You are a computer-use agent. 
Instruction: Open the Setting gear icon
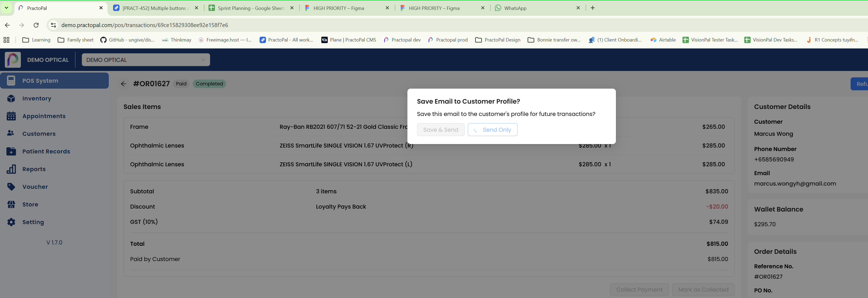pyautogui.click(x=11, y=222)
